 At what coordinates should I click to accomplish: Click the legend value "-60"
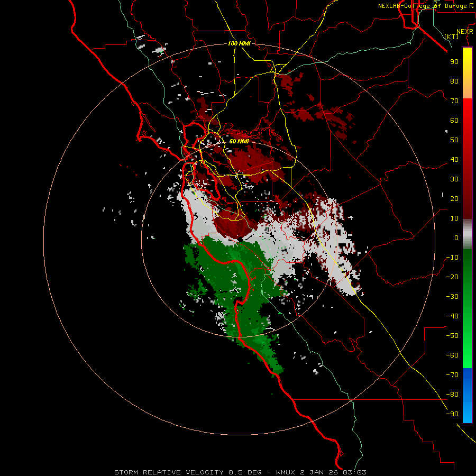click(452, 355)
